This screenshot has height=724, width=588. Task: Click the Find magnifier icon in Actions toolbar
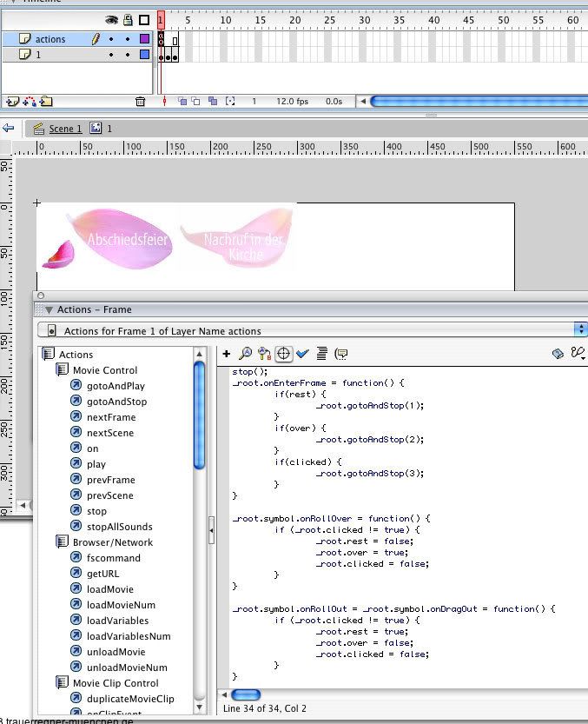[x=246, y=354]
